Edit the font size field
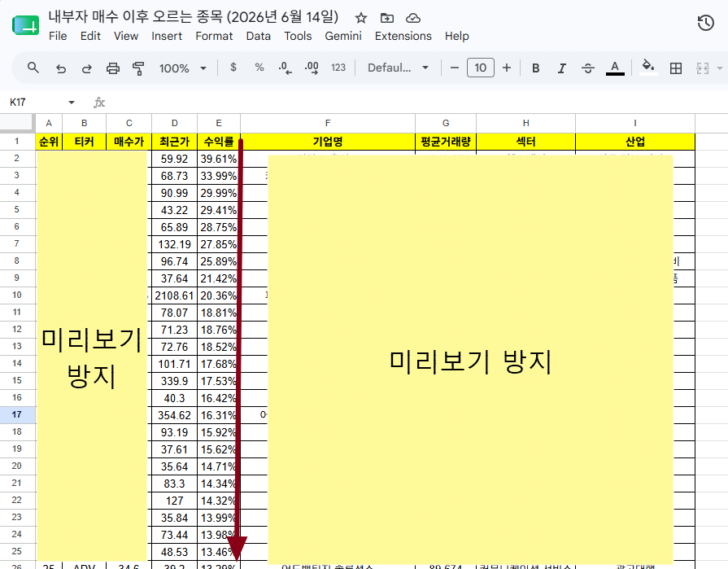Screen dimensions: 728x569 pos(481,68)
